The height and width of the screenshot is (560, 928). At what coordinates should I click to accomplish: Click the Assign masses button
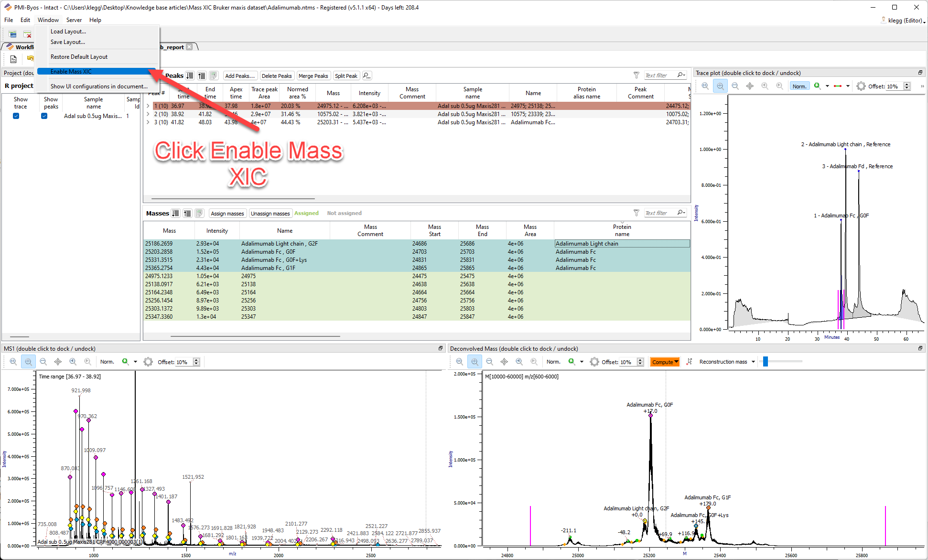[x=227, y=213]
